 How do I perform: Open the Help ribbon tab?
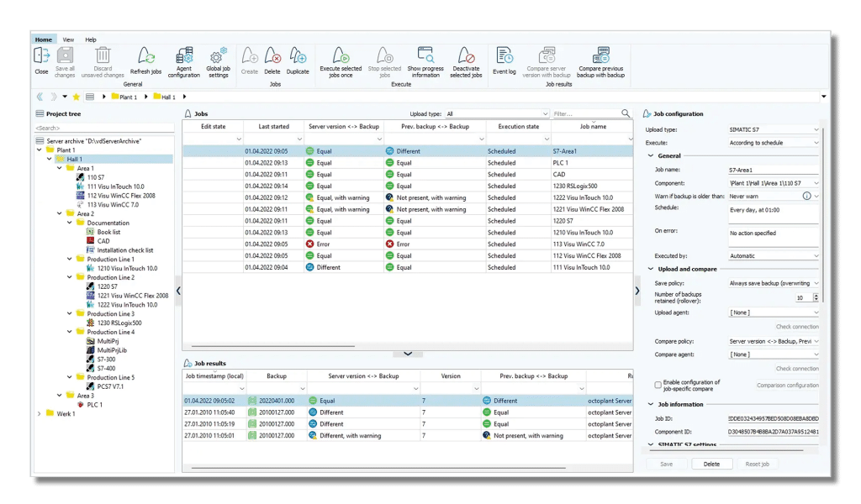click(91, 39)
